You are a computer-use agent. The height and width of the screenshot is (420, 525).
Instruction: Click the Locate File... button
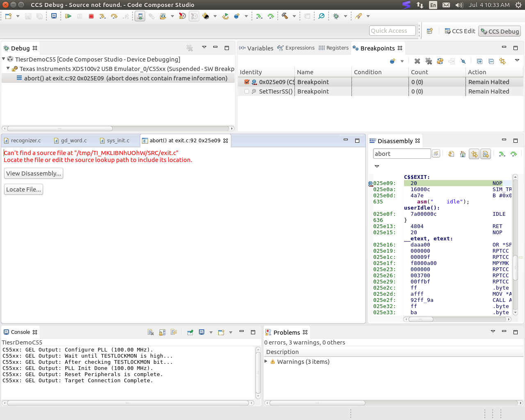[23, 189]
